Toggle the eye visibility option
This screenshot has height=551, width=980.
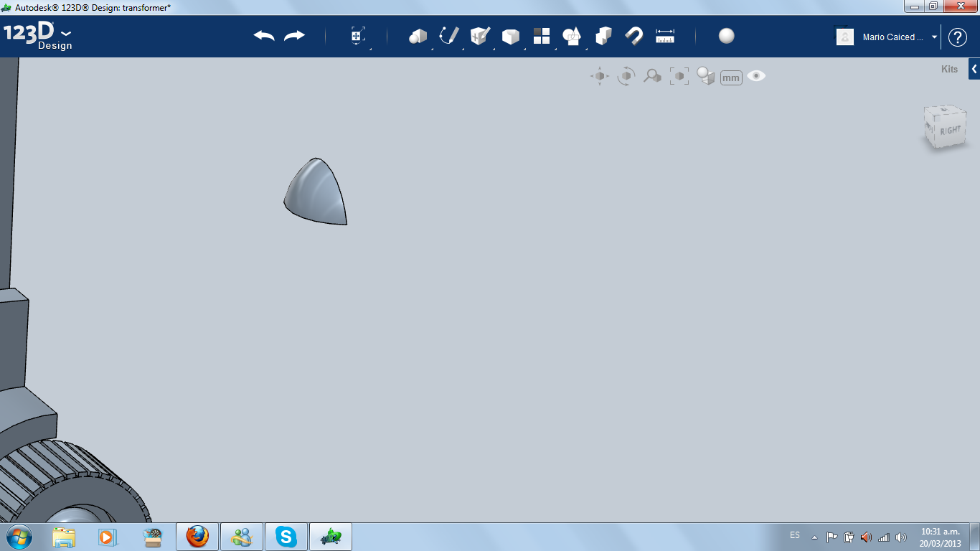pyautogui.click(x=756, y=76)
